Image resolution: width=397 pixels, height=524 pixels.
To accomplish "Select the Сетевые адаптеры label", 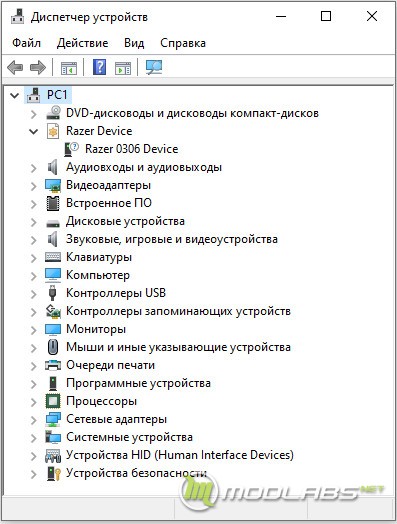I will 116,419.
